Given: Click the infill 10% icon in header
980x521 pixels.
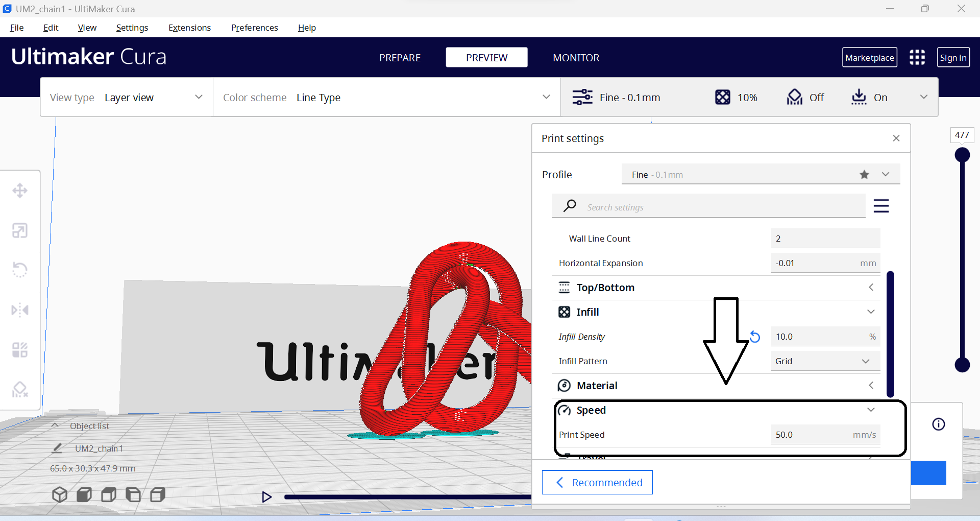Looking at the screenshot, I should point(723,97).
